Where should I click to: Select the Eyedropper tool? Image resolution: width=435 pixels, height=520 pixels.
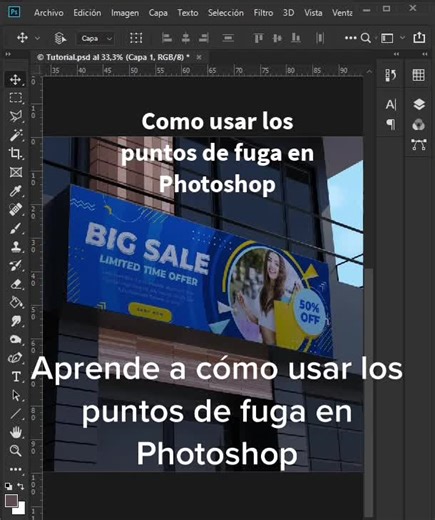point(16,191)
